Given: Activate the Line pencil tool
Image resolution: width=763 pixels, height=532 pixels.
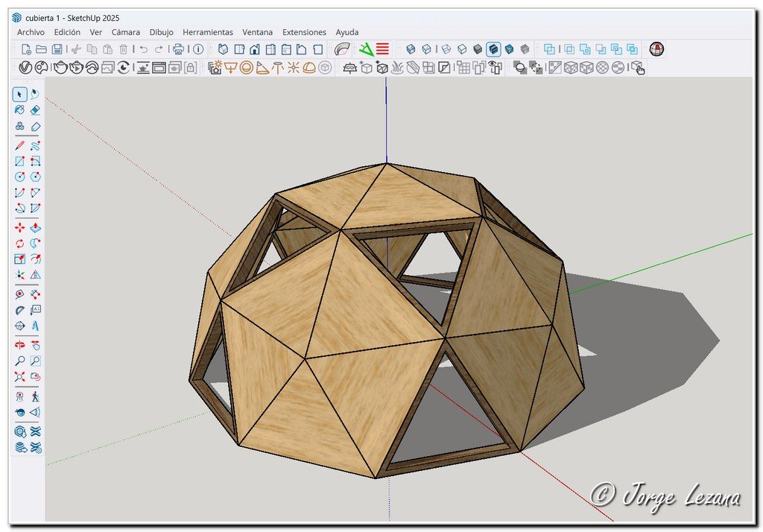Looking at the screenshot, I should pos(20,145).
